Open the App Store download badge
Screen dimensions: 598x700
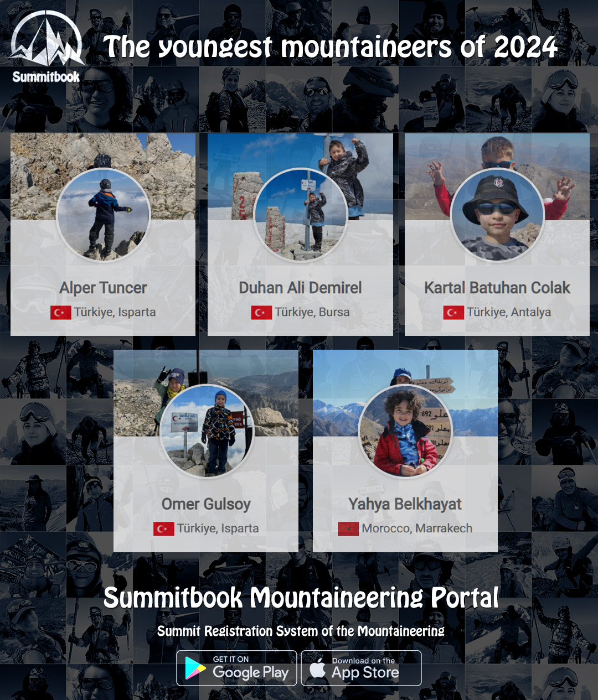coord(361,668)
